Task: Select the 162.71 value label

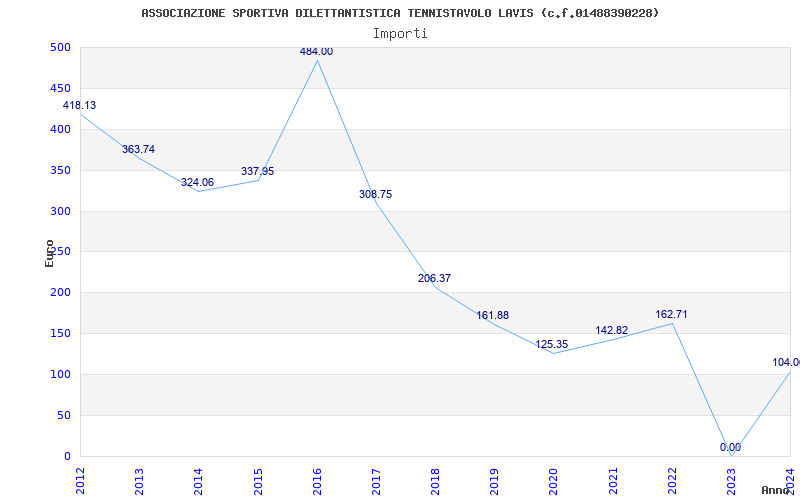Action: click(x=671, y=314)
